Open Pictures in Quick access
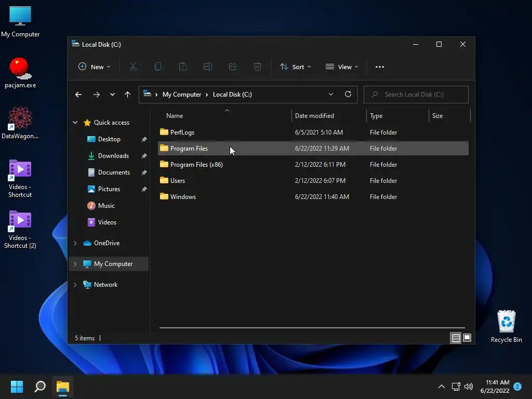532x399 pixels. (109, 189)
